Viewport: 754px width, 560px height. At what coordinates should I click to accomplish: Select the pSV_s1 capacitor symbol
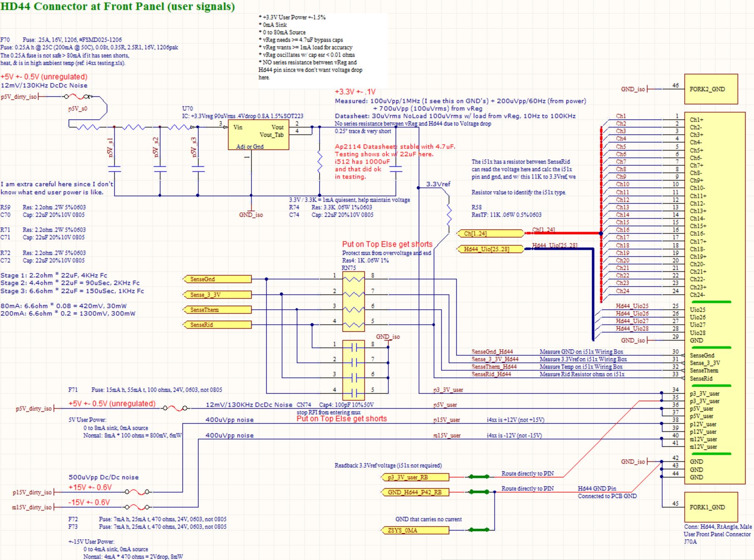pyautogui.click(x=114, y=169)
